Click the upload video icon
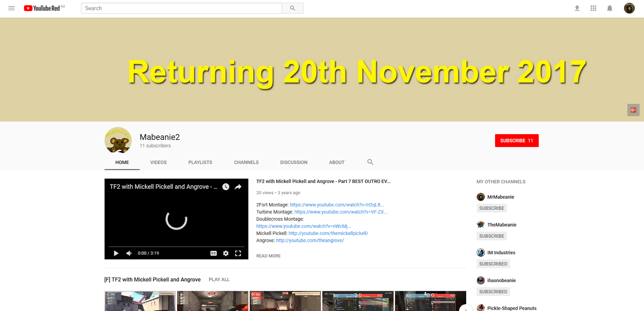Image resolution: width=644 pixels, height=311 pixels. click(577, 8)
